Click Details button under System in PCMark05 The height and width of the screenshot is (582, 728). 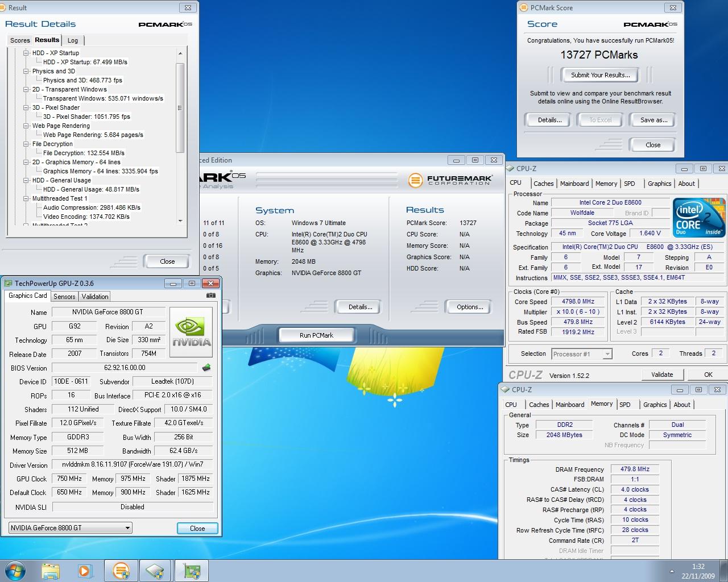click(360, 307)
